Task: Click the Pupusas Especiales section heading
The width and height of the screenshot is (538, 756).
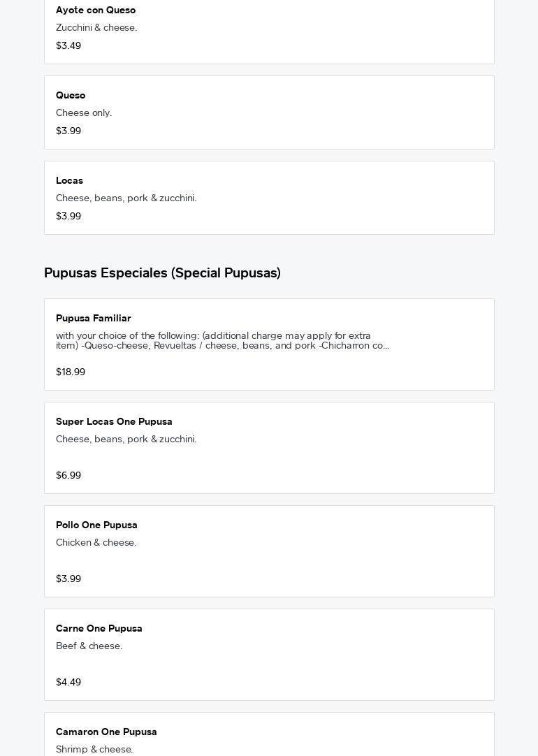Action: pos(162,273)
